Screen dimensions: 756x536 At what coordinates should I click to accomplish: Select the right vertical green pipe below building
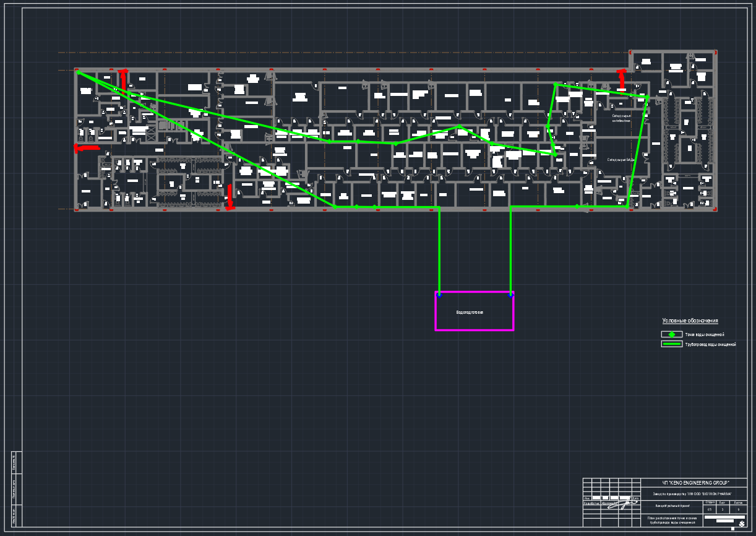[x=510, y=251]
